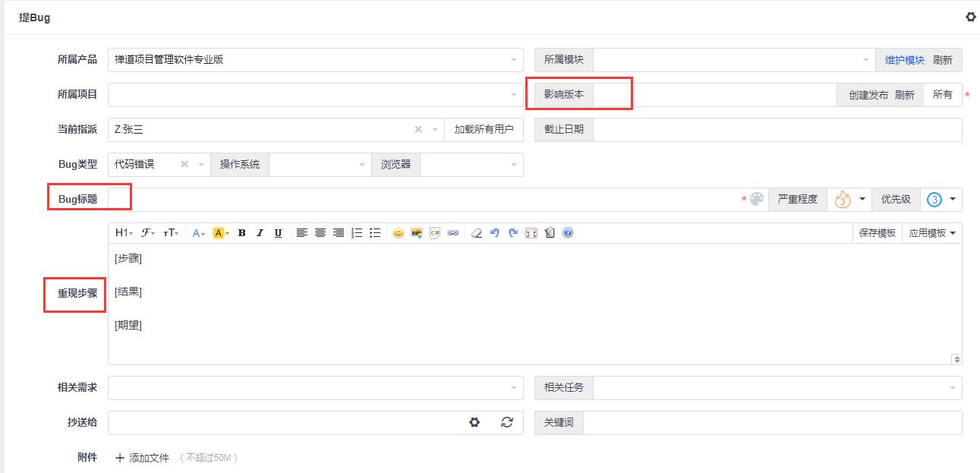Toggle bold formatting in editor toolbar
980x473 pixels.
pos(241,233)
